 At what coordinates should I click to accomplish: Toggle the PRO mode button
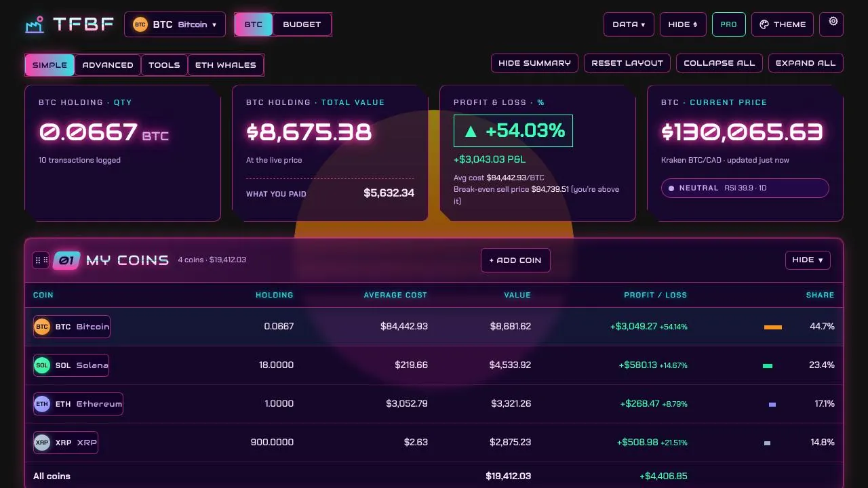click(728, 24)
